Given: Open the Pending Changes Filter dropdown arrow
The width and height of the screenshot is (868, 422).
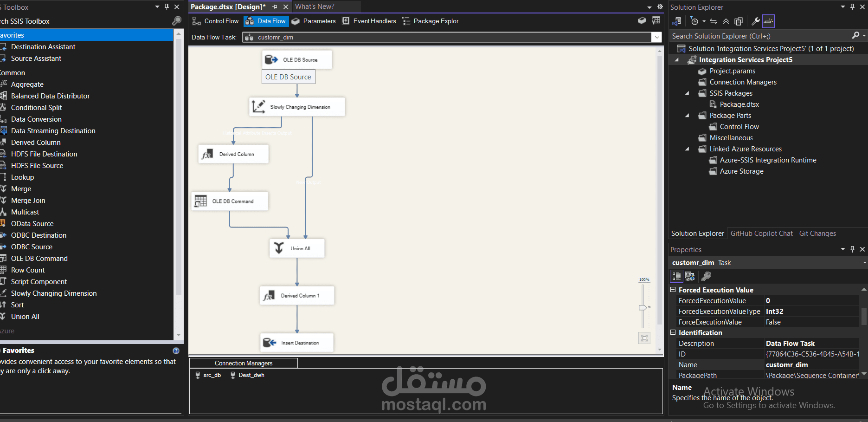Looking at the screenshot, I should point(704,21).
